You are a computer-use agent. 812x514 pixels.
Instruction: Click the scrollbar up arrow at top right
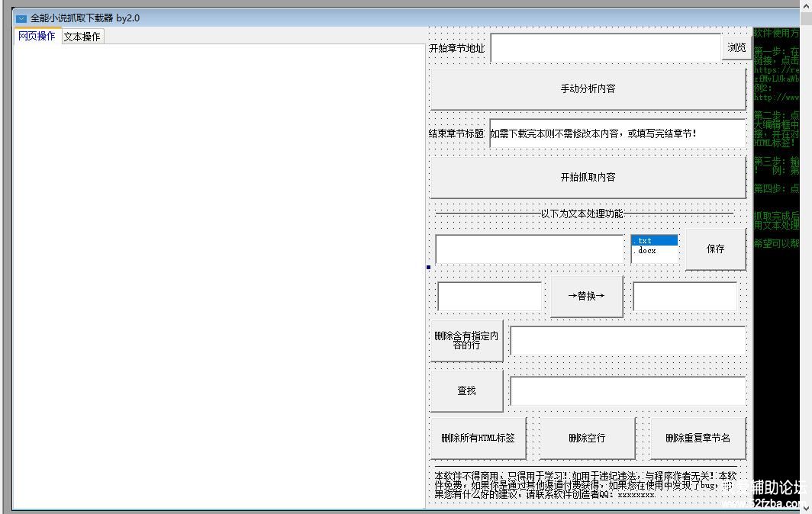click(x=806, y=5)
